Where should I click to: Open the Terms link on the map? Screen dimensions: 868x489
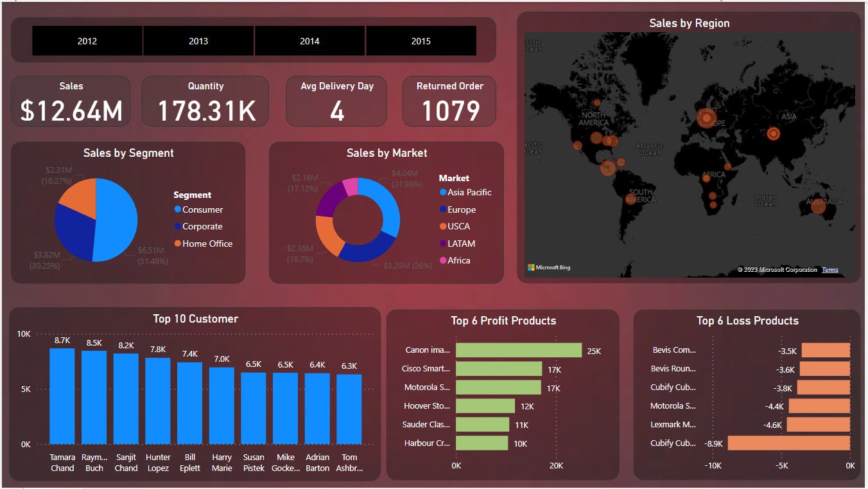point(830,269)
